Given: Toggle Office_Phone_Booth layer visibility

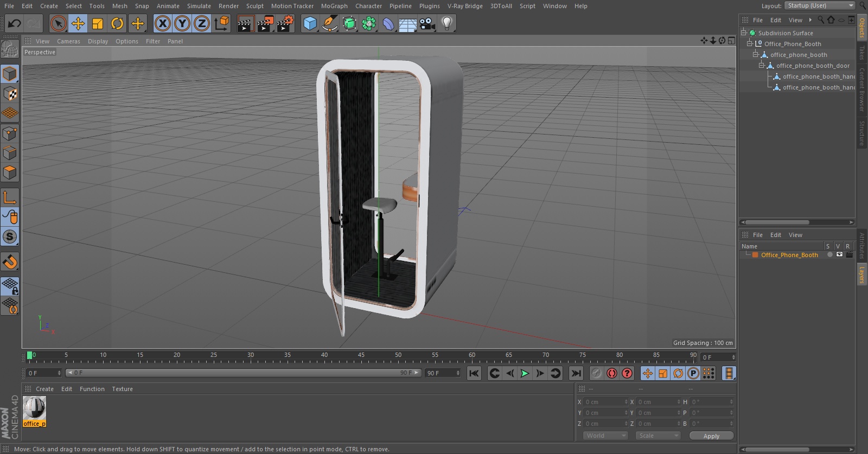Looking at the screenshot, I should tap(839, 255).
